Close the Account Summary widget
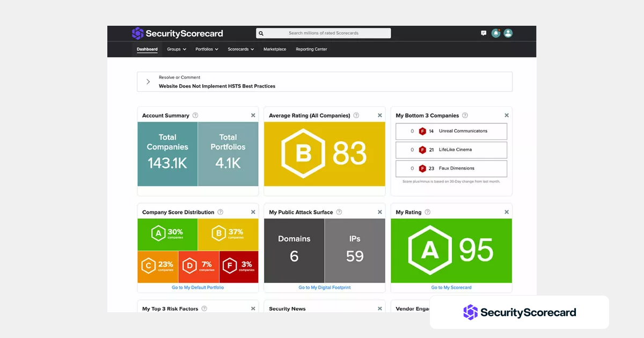Screen dimensions: 644x338 [253, 115]
